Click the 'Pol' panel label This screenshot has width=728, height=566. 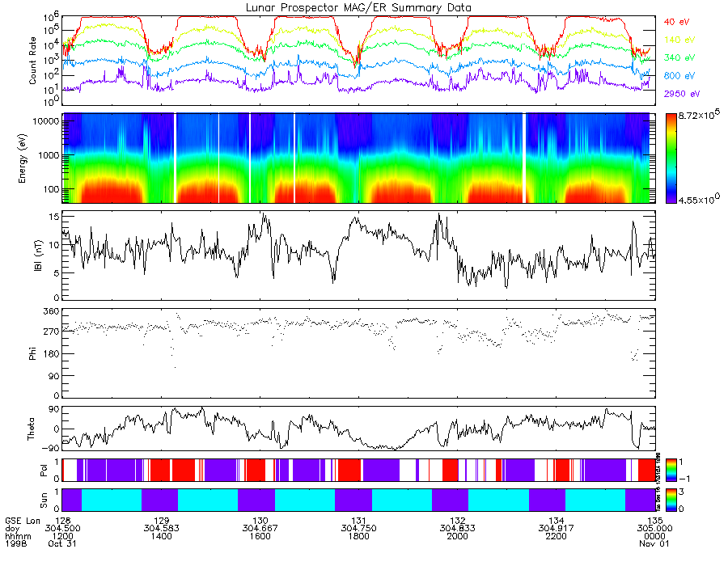pos(44,471)
